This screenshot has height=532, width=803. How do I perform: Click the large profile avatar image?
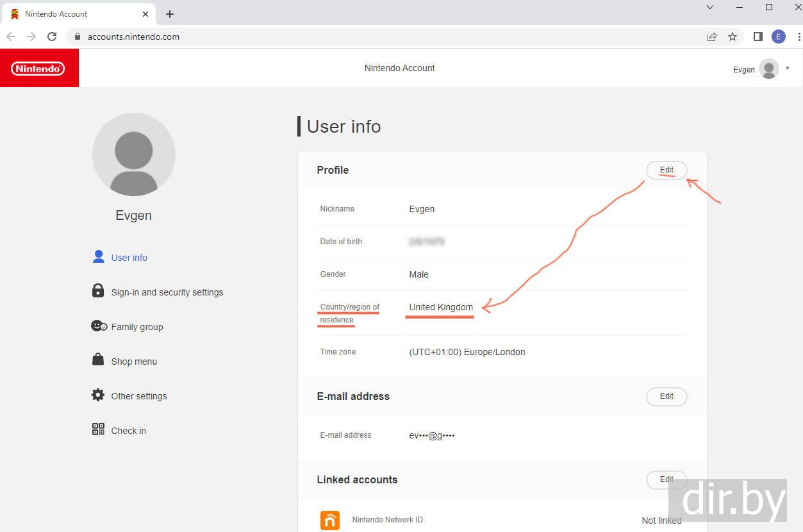coord(134,154)
